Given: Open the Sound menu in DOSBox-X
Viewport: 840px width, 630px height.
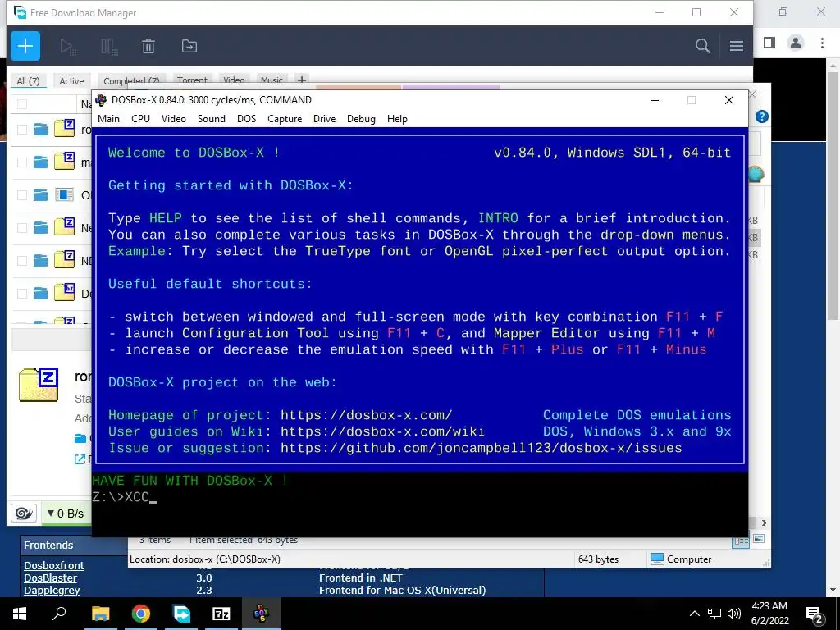Looking at the screenshot, I should click(211, 119).
